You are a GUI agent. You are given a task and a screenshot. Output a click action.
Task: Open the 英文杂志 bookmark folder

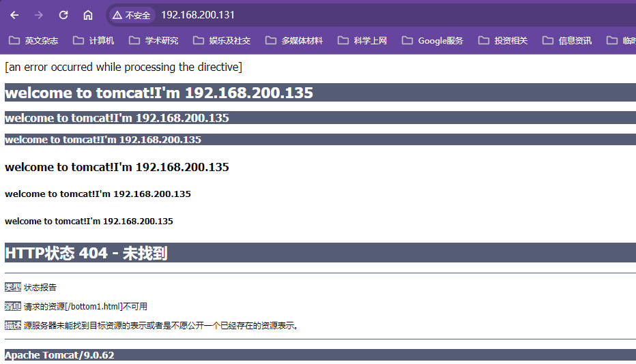tap(33, 41)
